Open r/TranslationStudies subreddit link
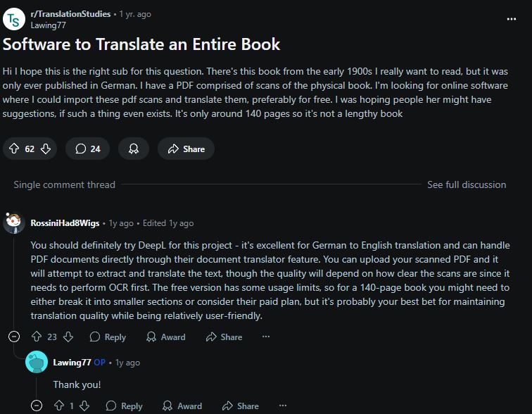 click(x=70, y=14)
